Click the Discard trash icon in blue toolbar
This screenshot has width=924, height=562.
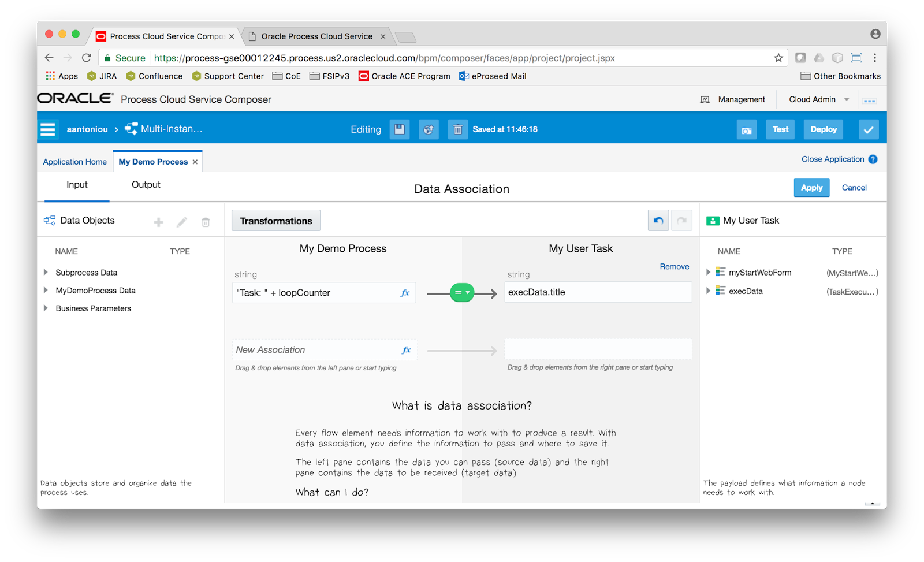coord(457,129)
